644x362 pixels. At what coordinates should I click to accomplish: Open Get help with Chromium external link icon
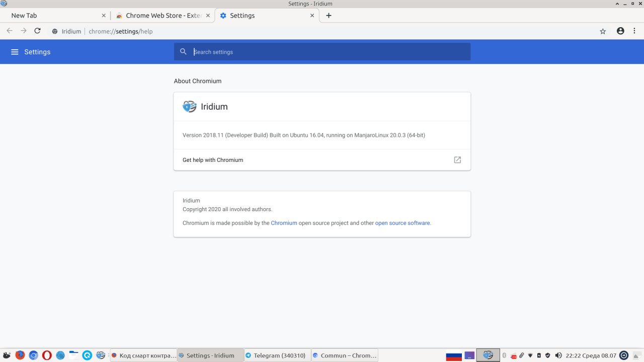(457, 160)
